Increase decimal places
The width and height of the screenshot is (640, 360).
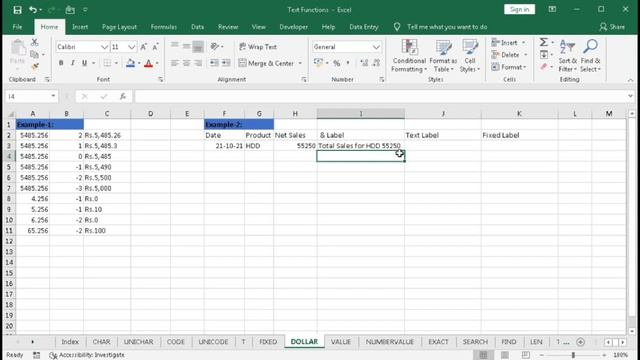pos(364,63)
